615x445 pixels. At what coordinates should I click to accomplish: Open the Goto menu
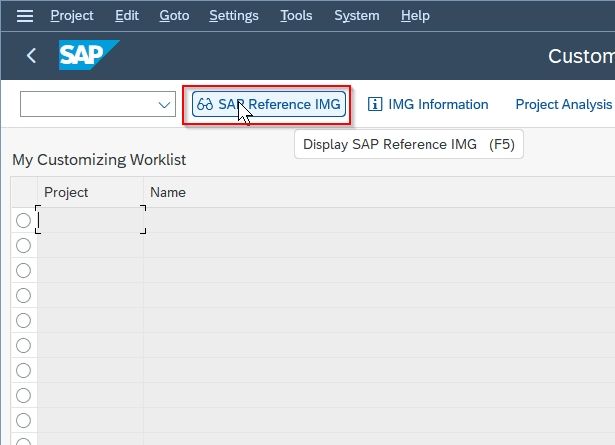click(174, 16)
